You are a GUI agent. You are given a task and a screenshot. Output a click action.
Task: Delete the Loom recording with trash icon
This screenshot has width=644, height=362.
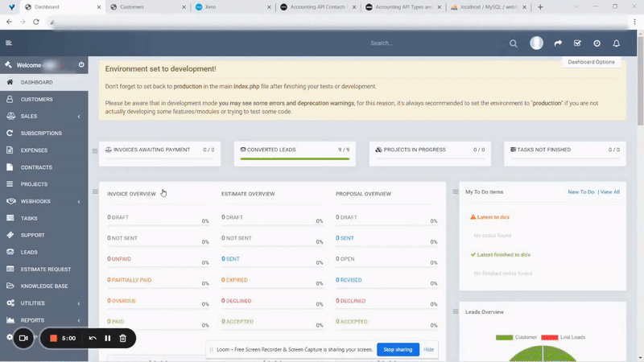click(122, 339)
